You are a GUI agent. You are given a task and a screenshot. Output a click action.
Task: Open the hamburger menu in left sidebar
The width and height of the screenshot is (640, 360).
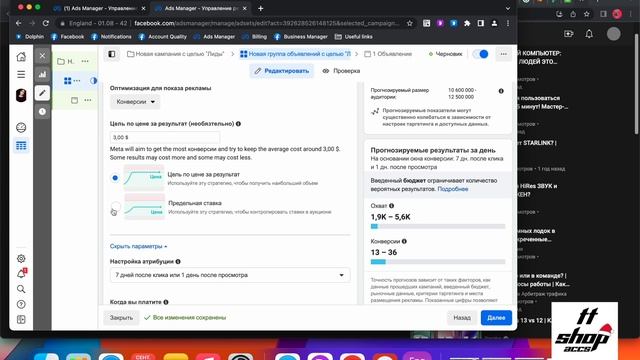pyautogui.click(x=21, y=74)
